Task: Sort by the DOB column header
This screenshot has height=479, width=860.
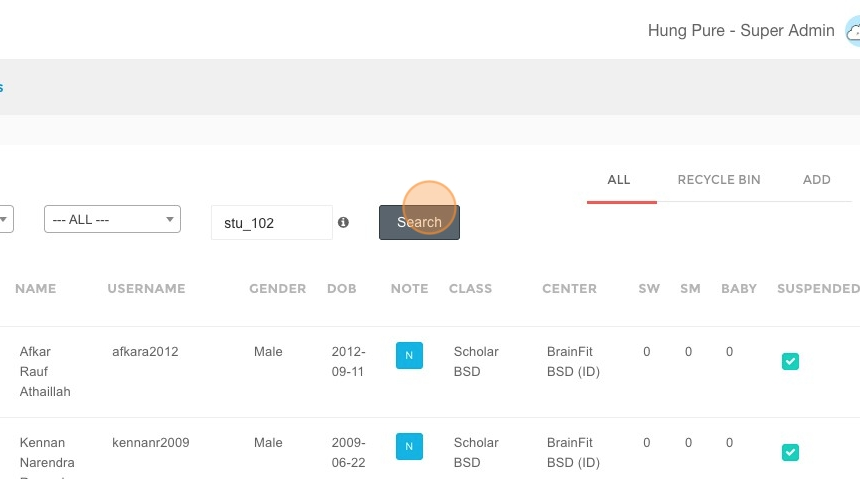Action: click(342, 289)
